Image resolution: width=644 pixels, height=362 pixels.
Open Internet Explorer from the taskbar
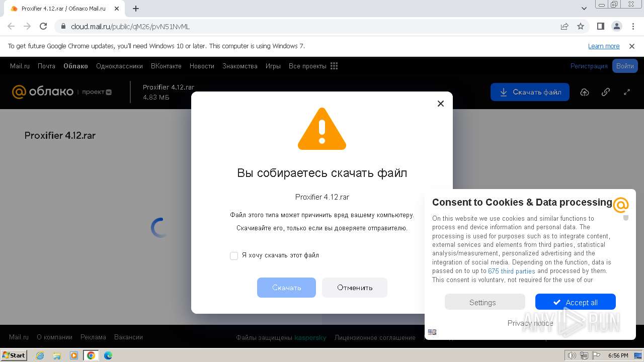tap(40, 355)
